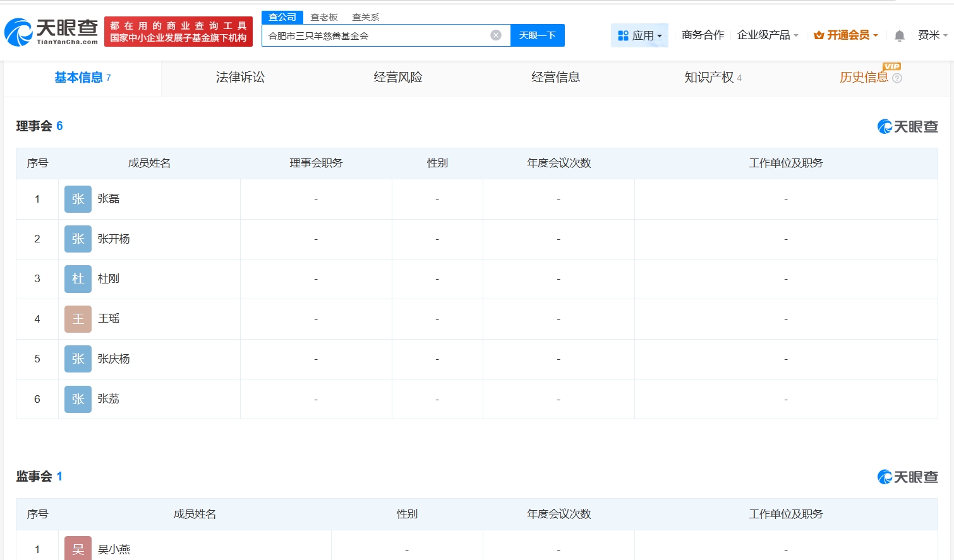Open the 开通会员 membership dropdown

[846, 35]
